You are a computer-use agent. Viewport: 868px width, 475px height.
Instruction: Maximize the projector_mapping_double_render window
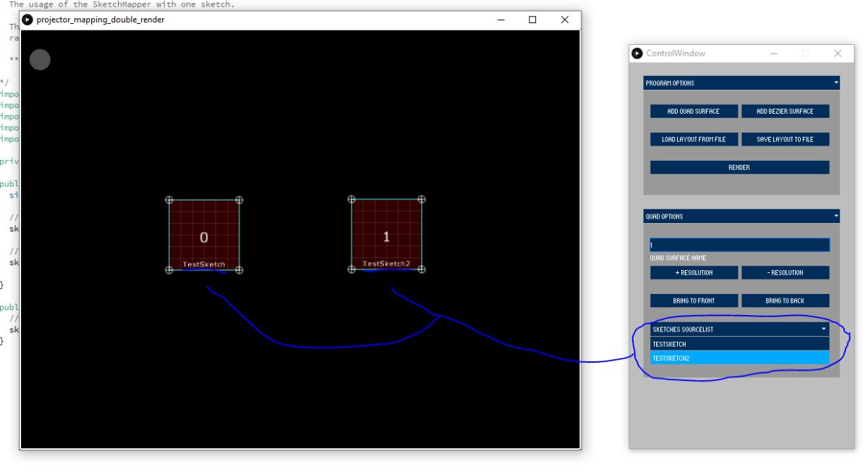pos(532,20)
